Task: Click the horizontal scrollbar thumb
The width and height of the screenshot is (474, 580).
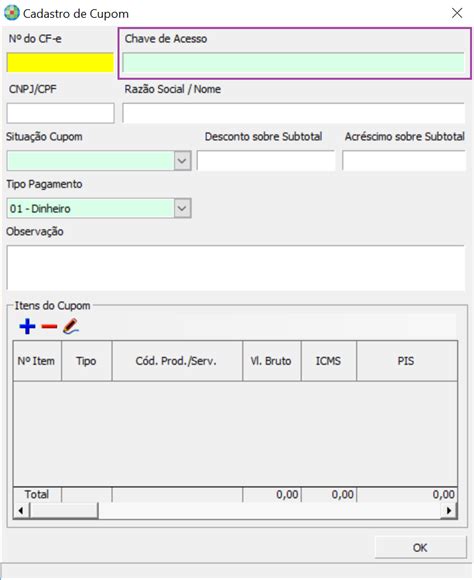Action: tap(64, 511)
